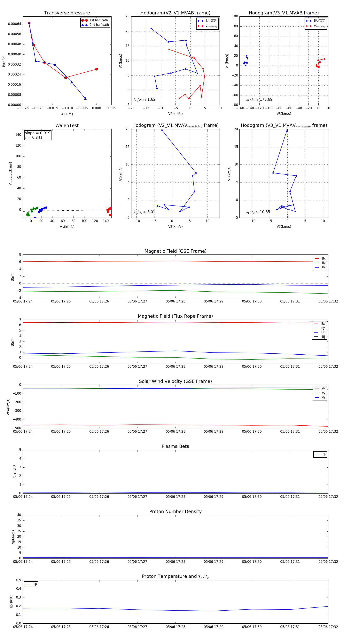Click Hodogram V3_V1 MVAV remaining frame title

[x=284, y=125]
